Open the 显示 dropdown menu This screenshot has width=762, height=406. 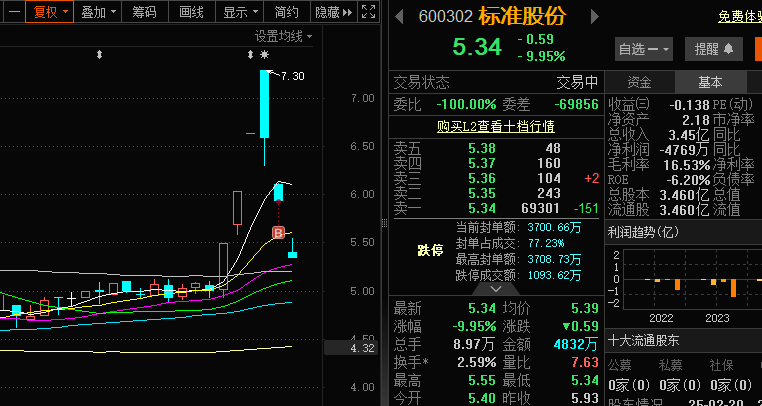(239, 12)
